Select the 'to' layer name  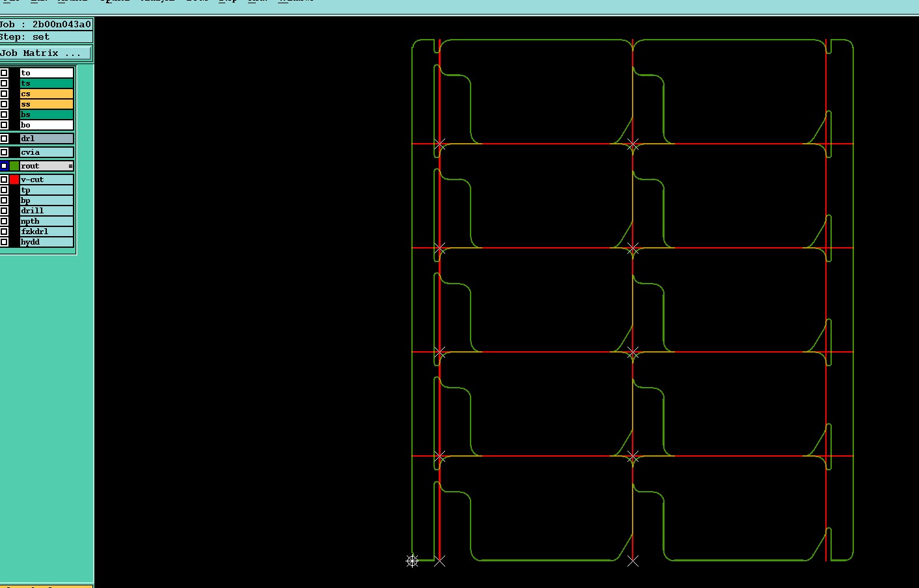(46, 73)
